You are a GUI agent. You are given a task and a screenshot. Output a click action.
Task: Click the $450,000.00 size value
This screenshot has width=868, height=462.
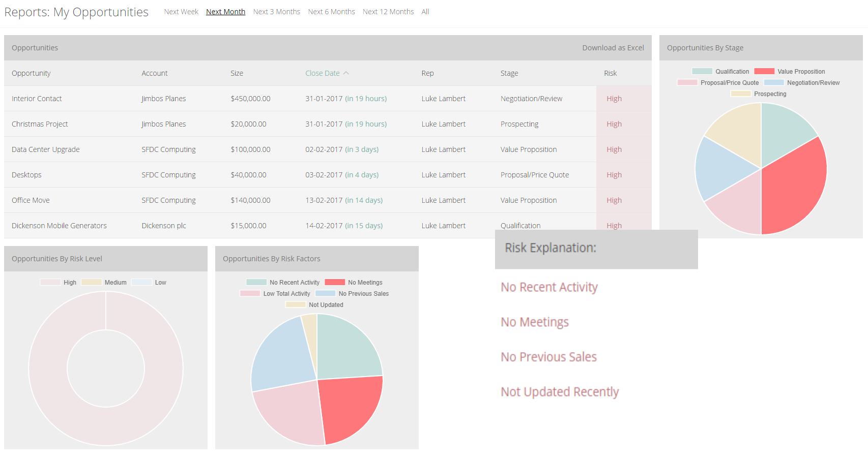click(x=250, y=99)
